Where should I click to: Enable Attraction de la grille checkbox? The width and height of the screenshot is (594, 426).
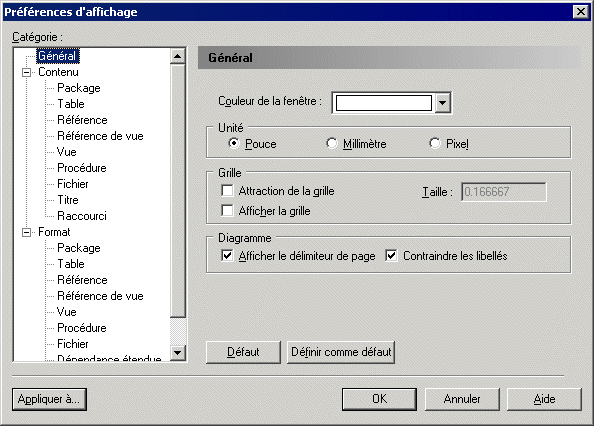pos(227,190)
